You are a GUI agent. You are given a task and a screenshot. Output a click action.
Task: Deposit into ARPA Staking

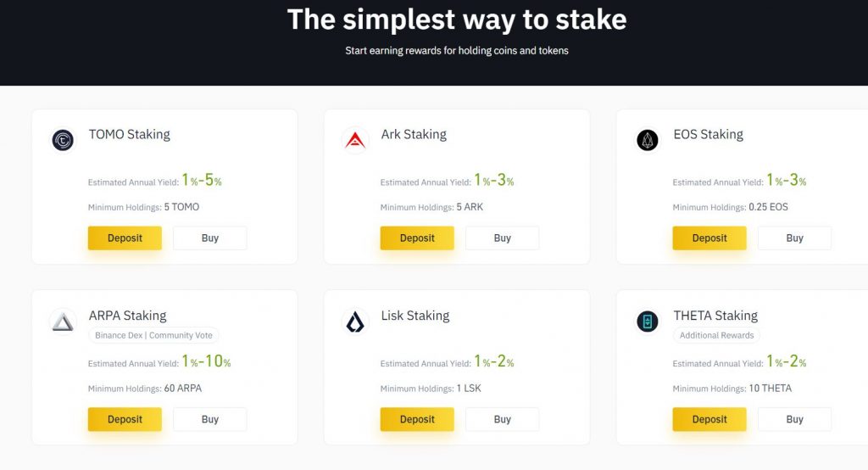[125, 420]
